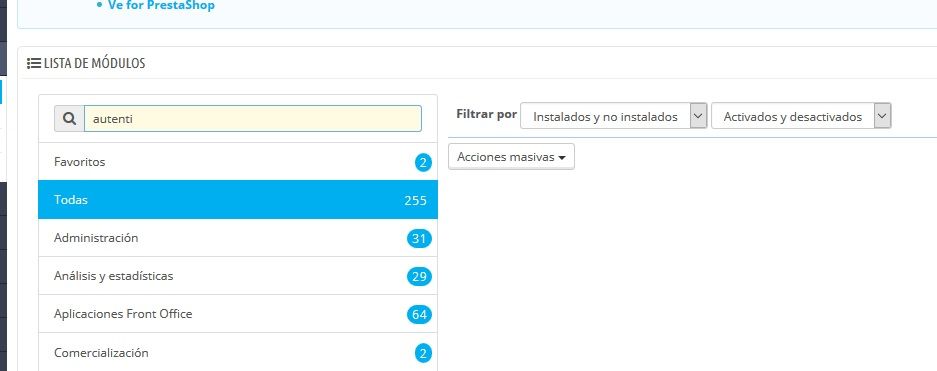Click the Análisis y estadísticas badge 29
This screenshot has height=371, width=937.
419,277
